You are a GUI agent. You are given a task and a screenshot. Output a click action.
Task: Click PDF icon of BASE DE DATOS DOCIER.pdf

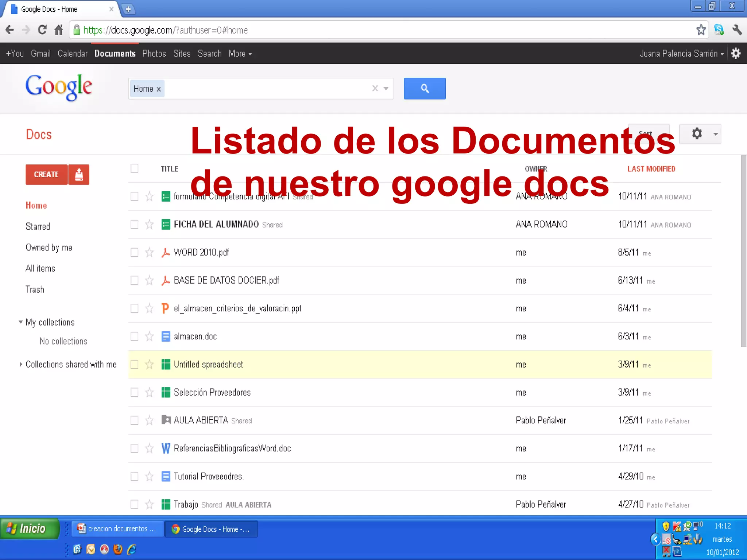166,280
